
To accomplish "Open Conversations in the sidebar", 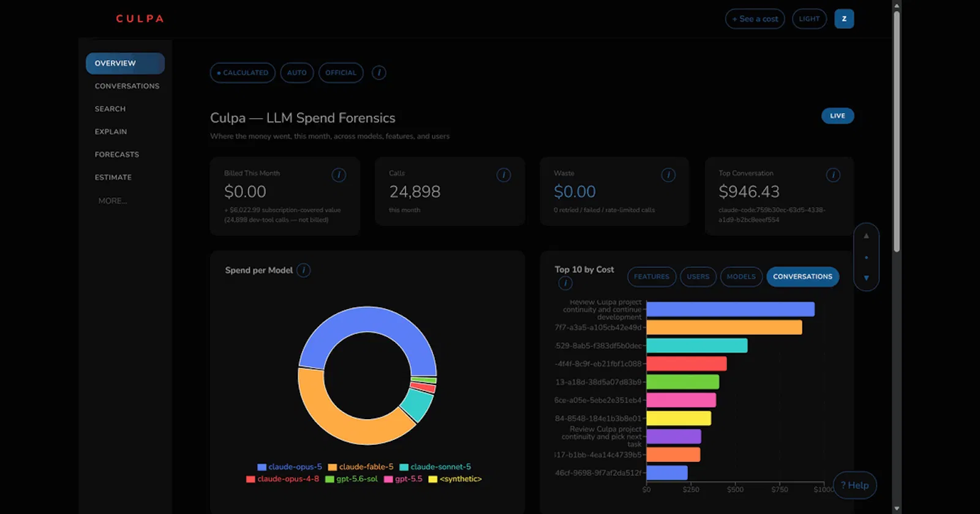I will pos(127,86).
